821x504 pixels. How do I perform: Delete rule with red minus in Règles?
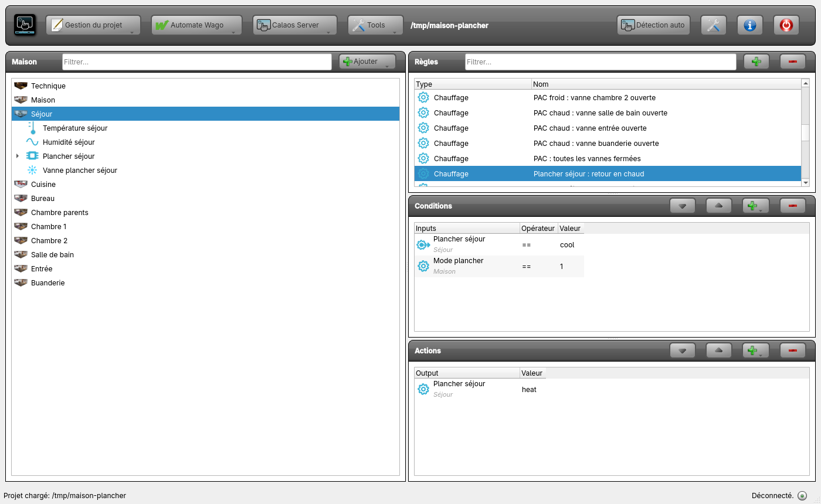pos(793,62)
